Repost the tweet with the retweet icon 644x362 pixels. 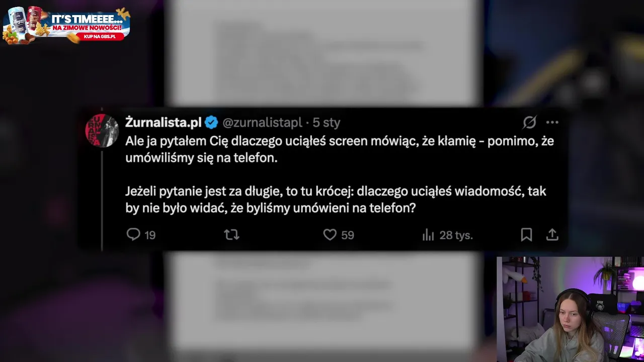231,234
